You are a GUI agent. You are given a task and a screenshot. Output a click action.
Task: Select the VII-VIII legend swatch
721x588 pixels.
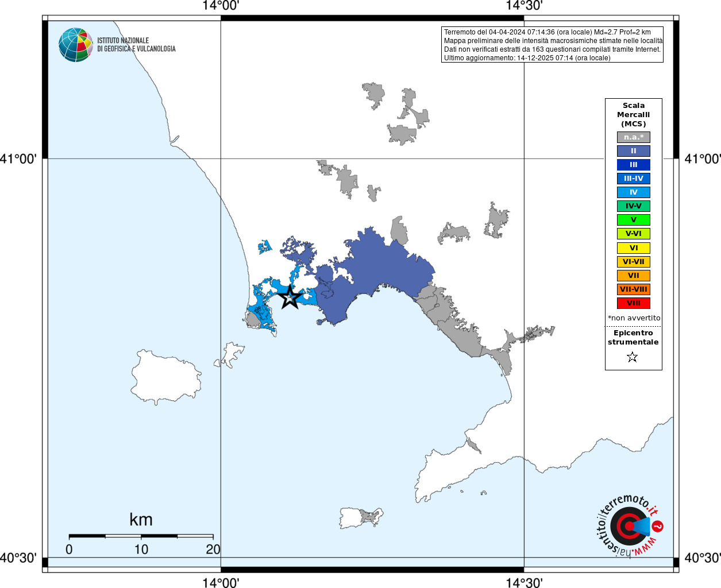click(x=634, y=289)
